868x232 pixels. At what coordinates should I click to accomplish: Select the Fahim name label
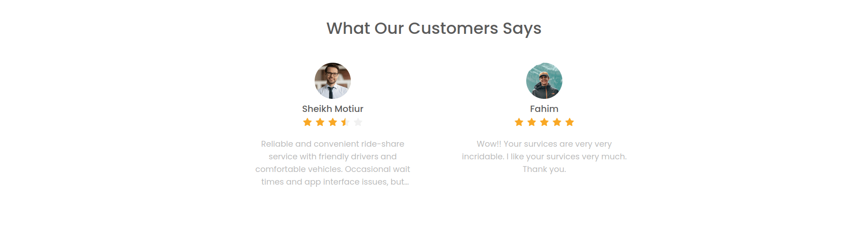point(544,109)
